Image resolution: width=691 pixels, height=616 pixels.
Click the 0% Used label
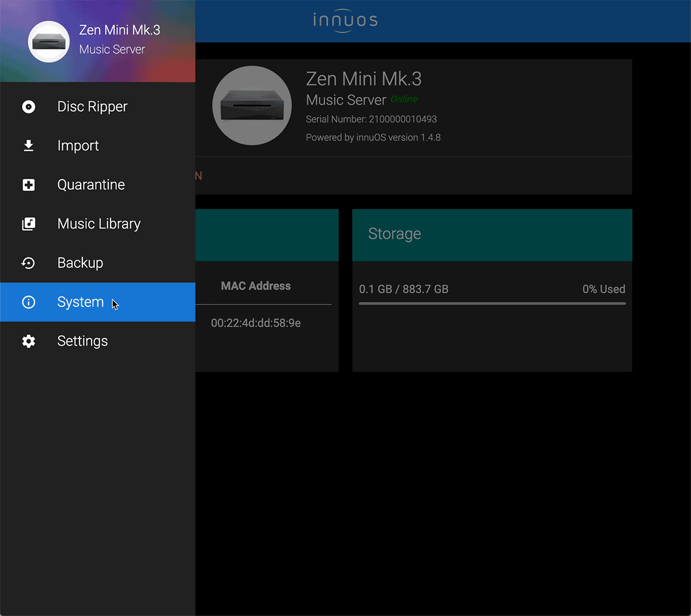603,289
